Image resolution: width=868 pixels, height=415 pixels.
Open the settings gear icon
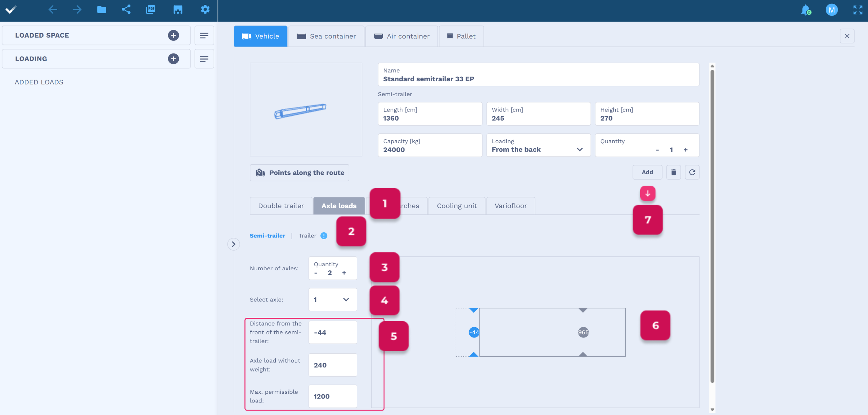coord(205,9)
